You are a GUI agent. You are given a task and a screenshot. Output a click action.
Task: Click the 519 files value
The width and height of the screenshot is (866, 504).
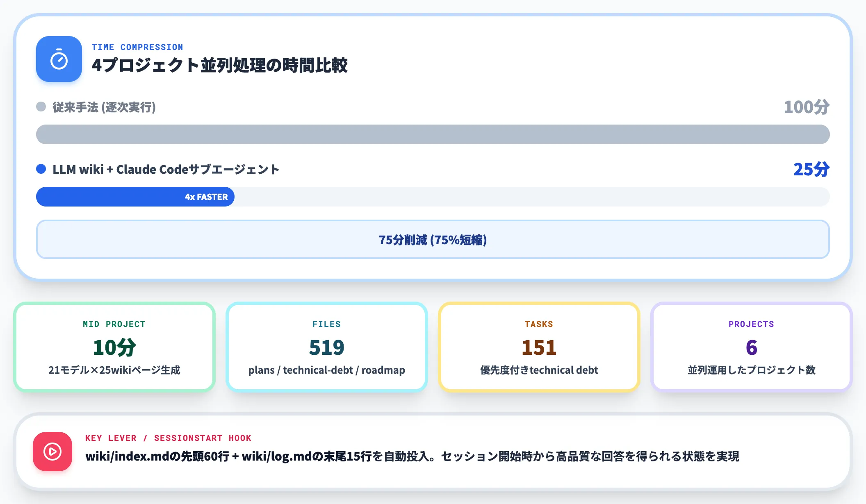[x=327, y=347]
